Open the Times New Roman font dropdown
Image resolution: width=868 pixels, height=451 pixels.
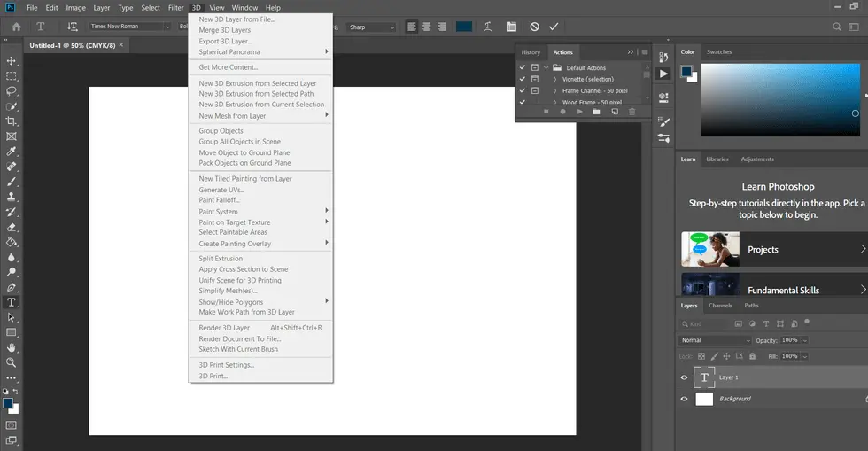pyautogui.click(x=130, y=27)
